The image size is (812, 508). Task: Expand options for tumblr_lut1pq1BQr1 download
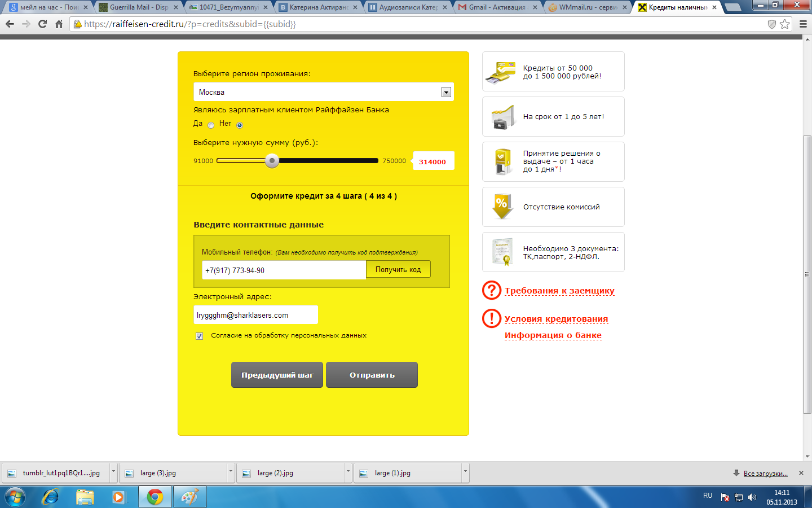[x=113, y=473]
